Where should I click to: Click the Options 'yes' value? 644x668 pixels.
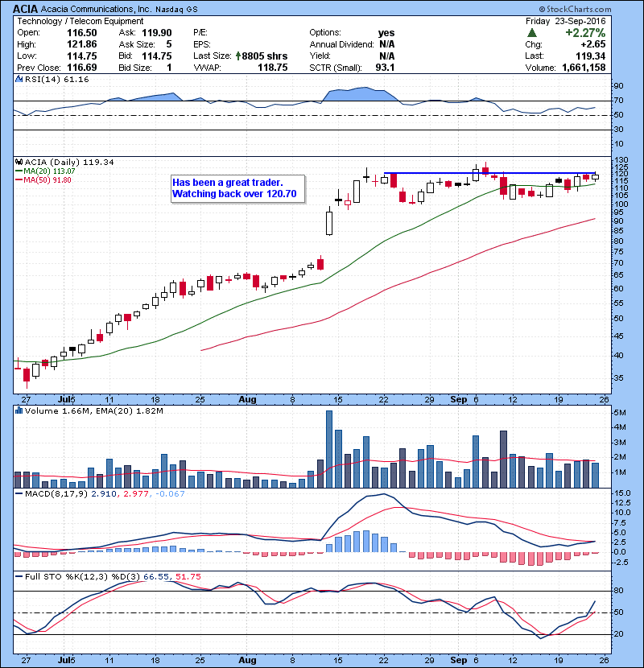click(x=386, y=32)
